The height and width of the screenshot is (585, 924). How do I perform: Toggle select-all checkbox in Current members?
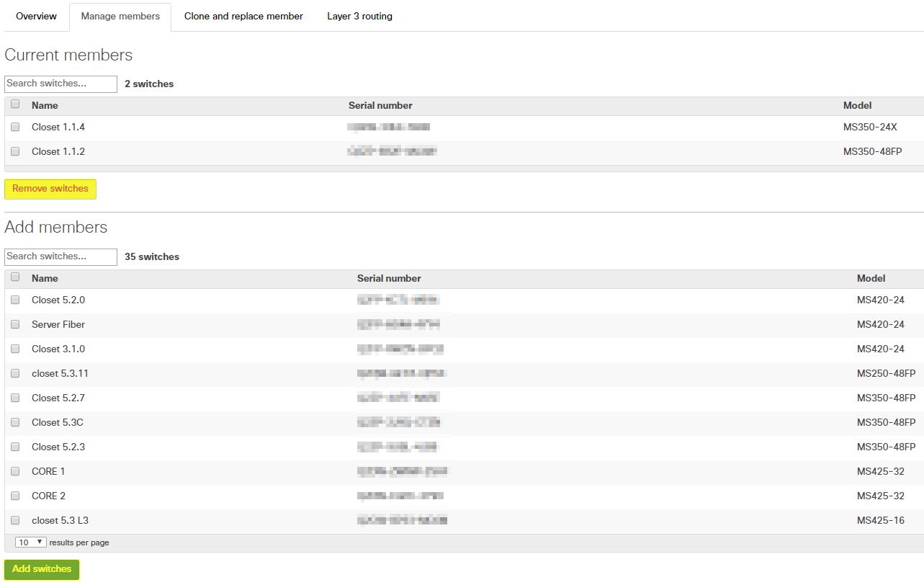15,104
